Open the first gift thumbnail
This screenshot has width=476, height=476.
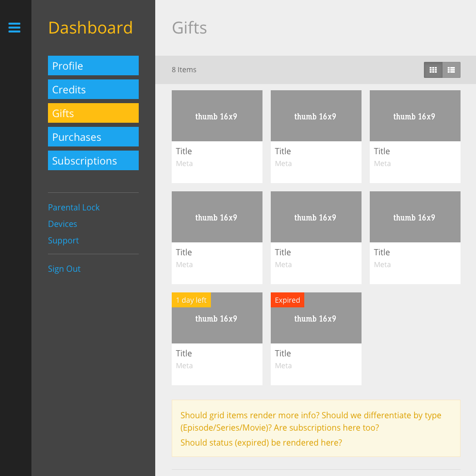(217, 116)
